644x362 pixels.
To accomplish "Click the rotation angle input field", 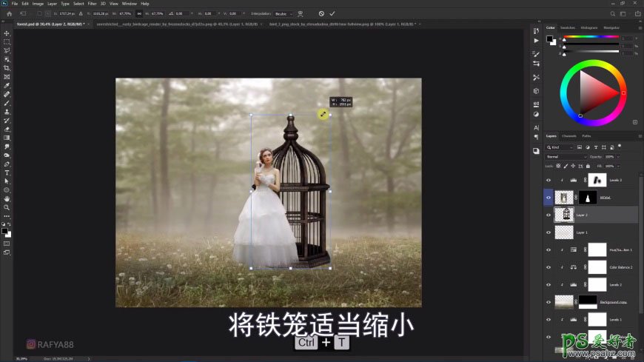I will [181, 13].
